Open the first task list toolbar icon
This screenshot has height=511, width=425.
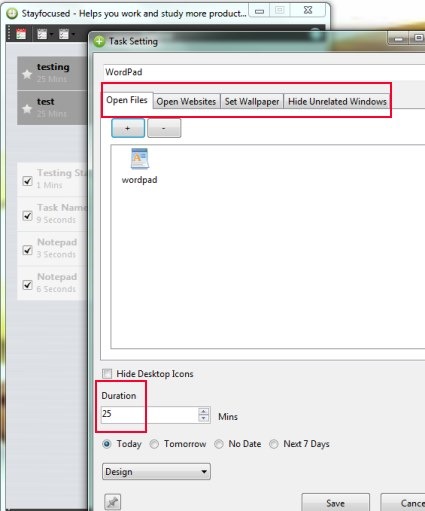pos(42,34)
